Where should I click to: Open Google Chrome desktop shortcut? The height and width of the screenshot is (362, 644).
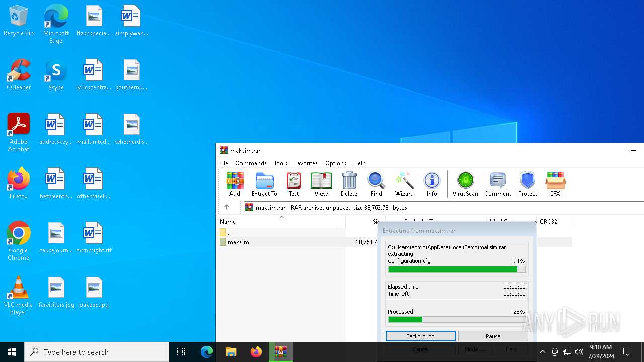point(19,241)
